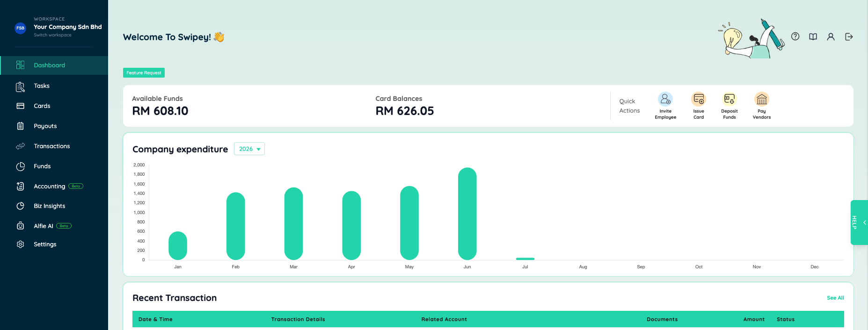The height and width of the screenshot is (330, 868).
Task: Click See All recent transactions link
Action: click(835, 298)
